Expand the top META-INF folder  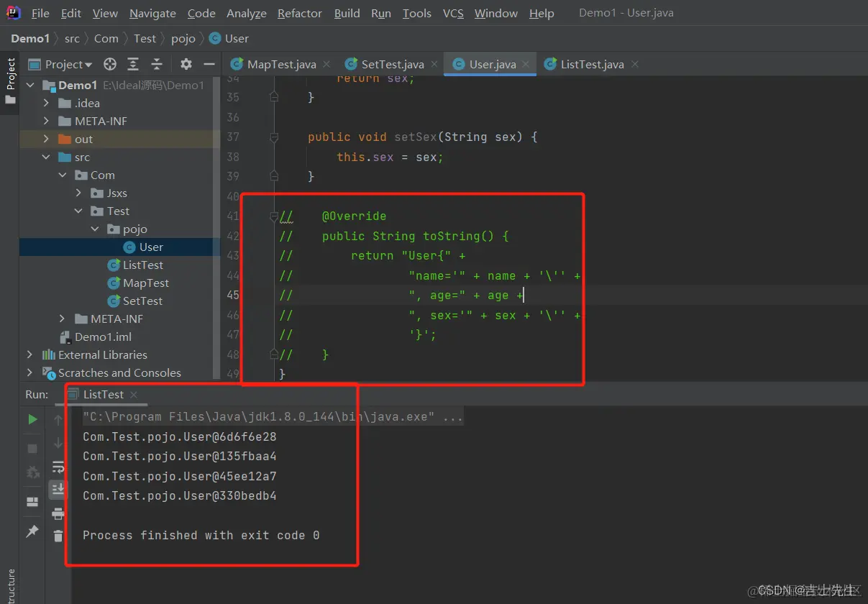46,121
